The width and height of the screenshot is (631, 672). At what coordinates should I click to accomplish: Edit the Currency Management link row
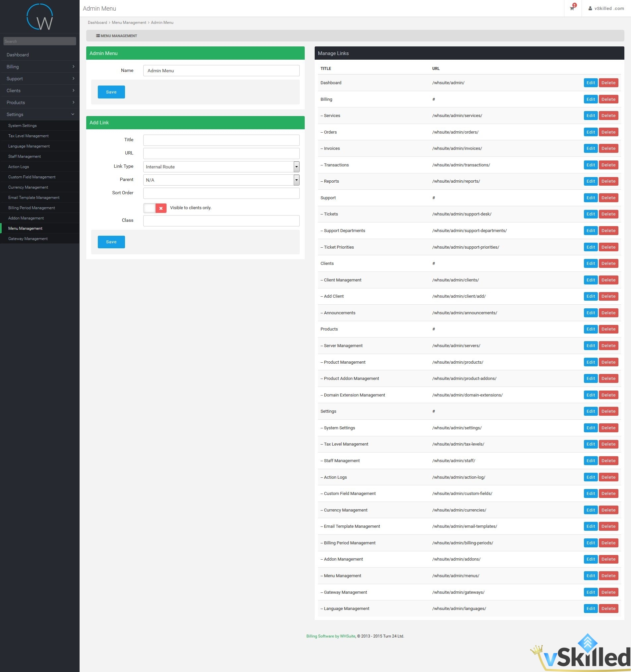point(591,510)
